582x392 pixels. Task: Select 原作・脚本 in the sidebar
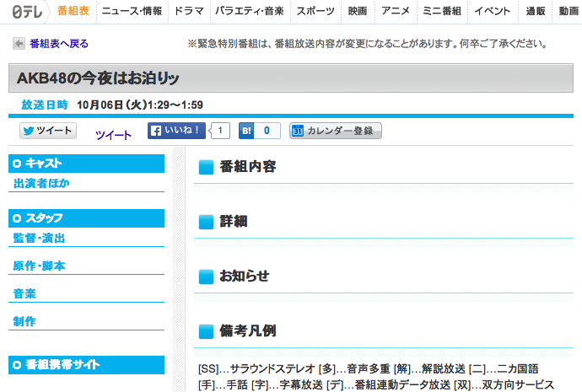39,266
